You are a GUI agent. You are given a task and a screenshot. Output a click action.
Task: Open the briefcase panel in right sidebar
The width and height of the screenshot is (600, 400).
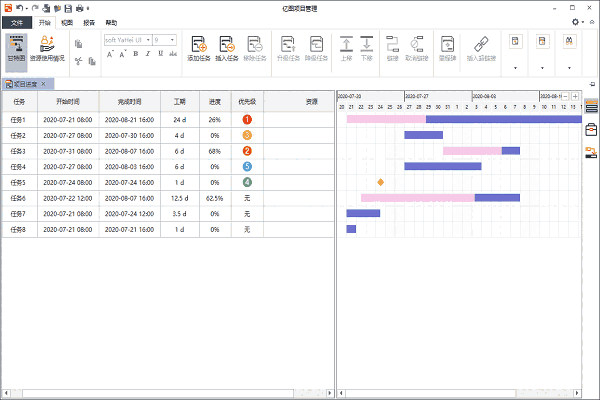[x=591, y=129]
